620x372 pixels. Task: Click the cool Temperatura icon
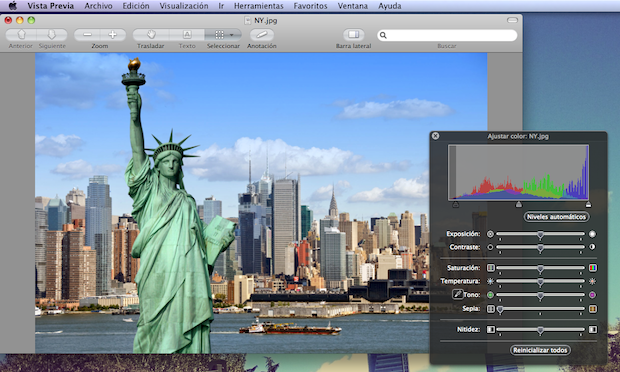pyautogui.click(x=490, y=281)
